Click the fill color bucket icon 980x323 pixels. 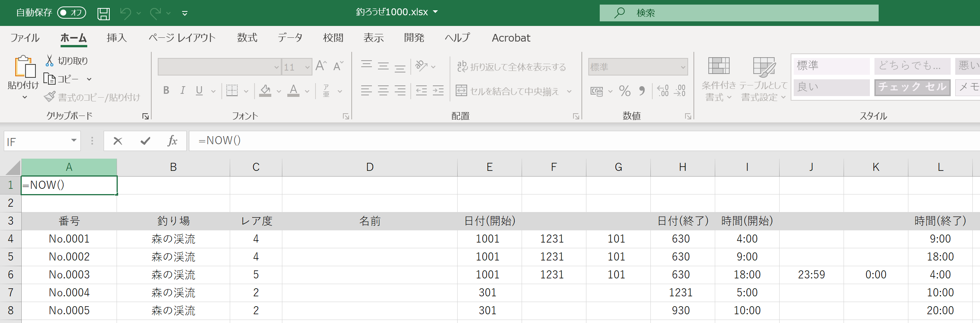point(265,90)
